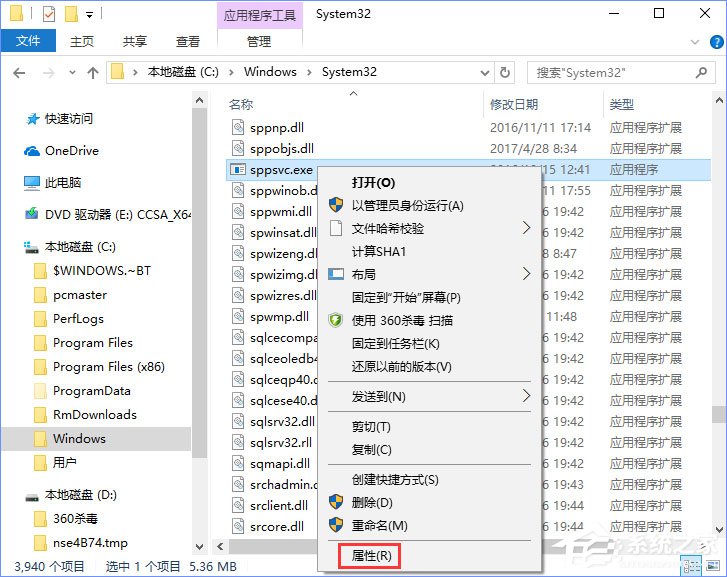Select 快速访问 in navigation pane

coord(59,119)
